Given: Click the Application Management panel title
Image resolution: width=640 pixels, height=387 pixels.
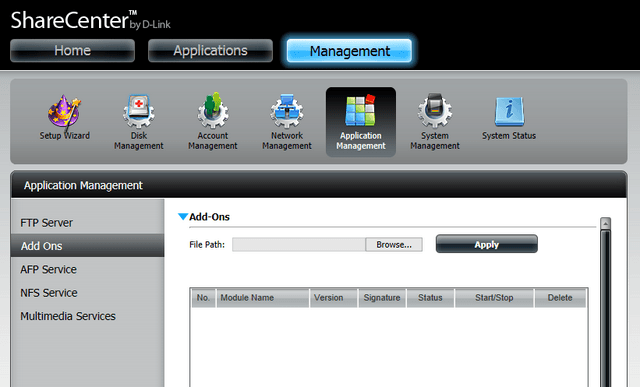Looking at the screenshot, I should point(83,185).
